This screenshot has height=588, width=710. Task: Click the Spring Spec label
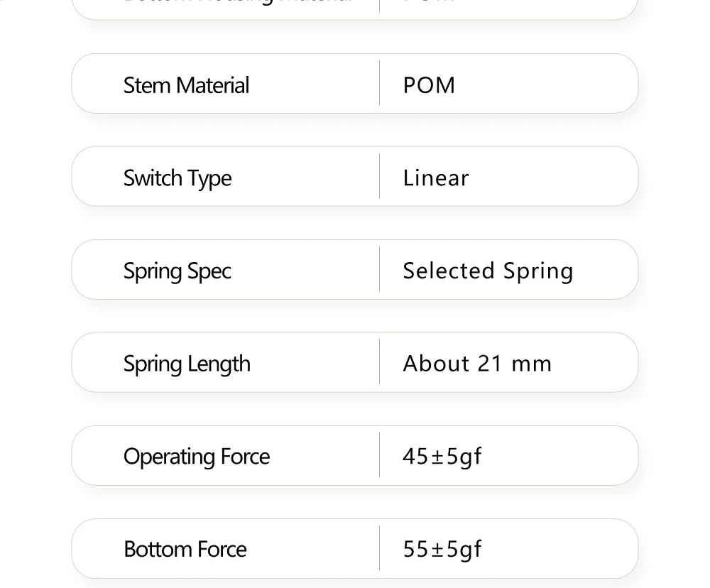(177, 271)
